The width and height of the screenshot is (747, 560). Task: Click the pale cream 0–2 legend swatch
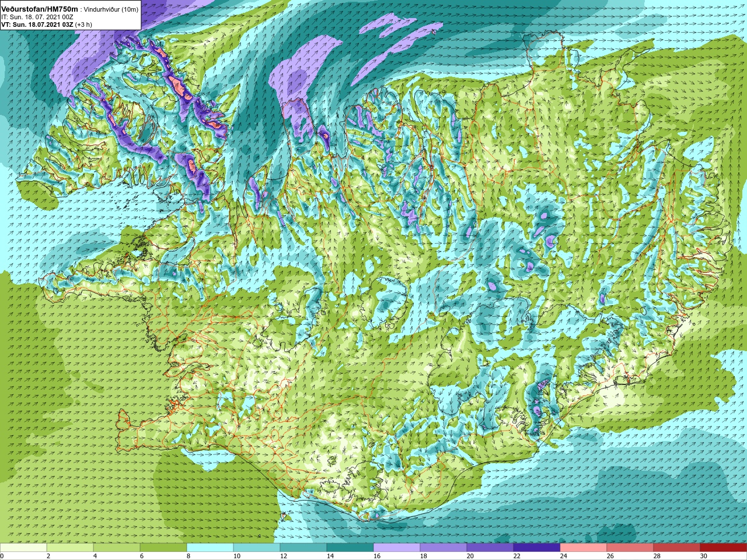click(23, 547)
